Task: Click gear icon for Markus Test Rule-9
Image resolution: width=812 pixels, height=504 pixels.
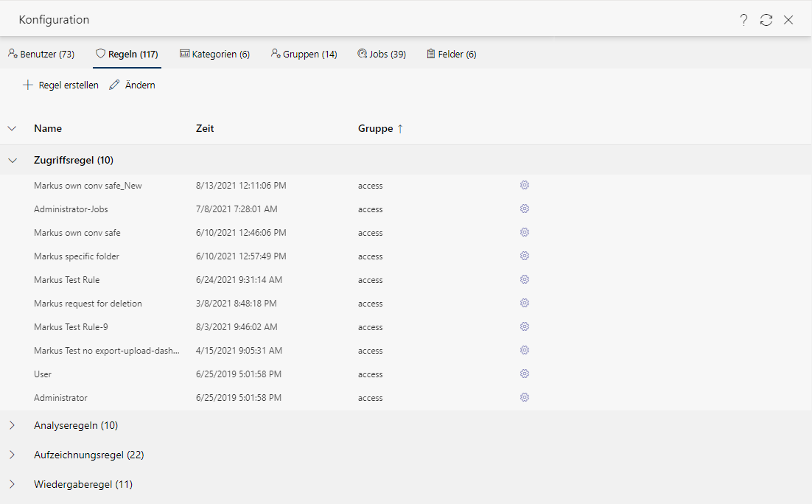Action: pos(525,327)
